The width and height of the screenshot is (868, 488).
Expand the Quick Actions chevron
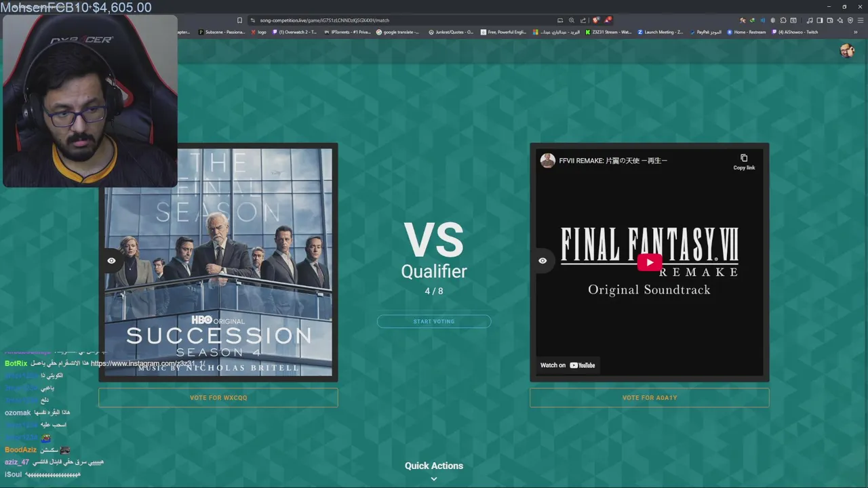click(x=434, y=479)
